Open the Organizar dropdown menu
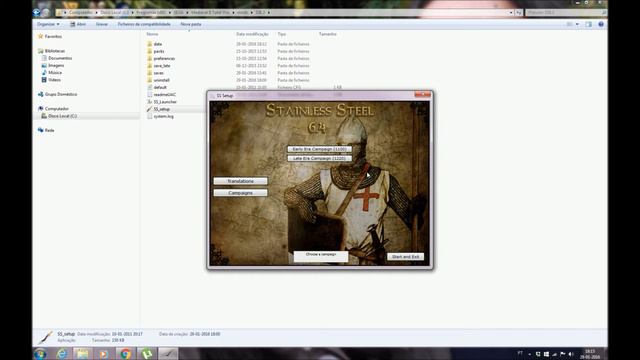The image size is (640, 360). click(48, 24)
